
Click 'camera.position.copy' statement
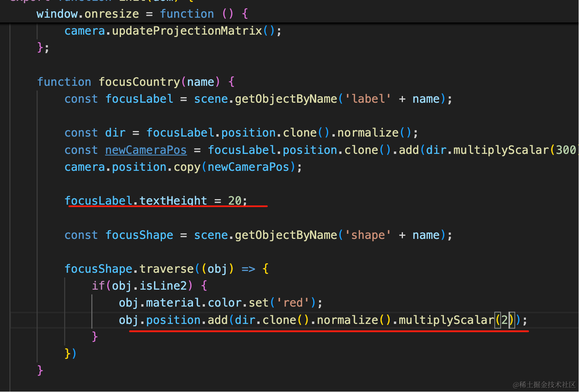[133, 167]
